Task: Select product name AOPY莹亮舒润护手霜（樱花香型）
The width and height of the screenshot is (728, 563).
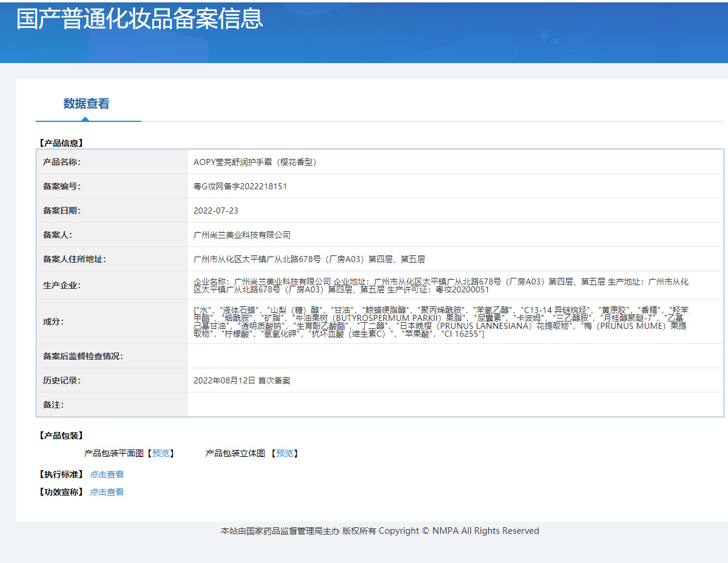Action: pyautogui.click(x=255, y=162)
